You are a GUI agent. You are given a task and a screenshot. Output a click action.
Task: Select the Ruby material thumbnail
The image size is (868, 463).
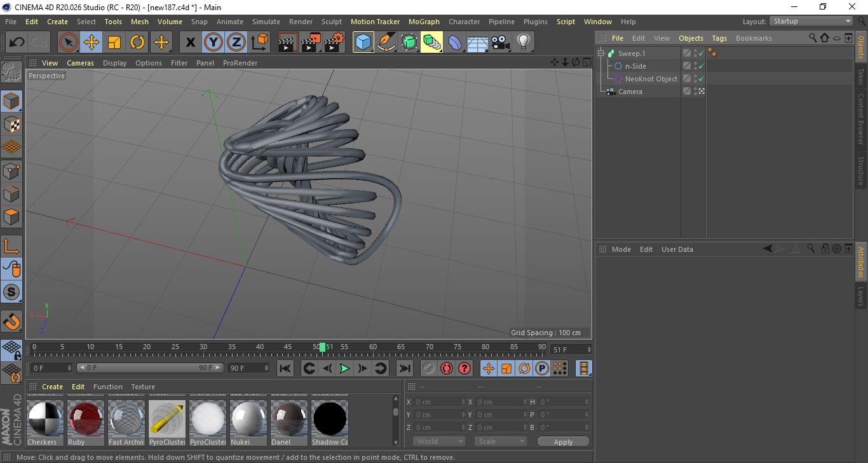click(x=86, y=422)
